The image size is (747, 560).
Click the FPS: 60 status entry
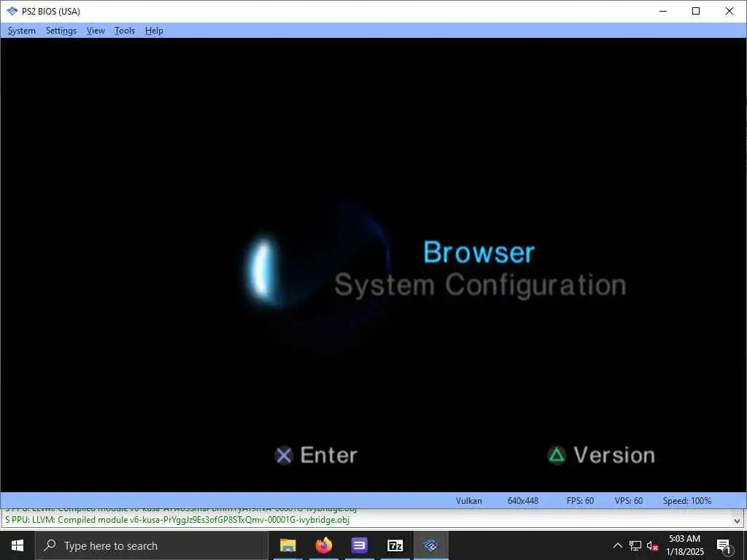[580, 500]
